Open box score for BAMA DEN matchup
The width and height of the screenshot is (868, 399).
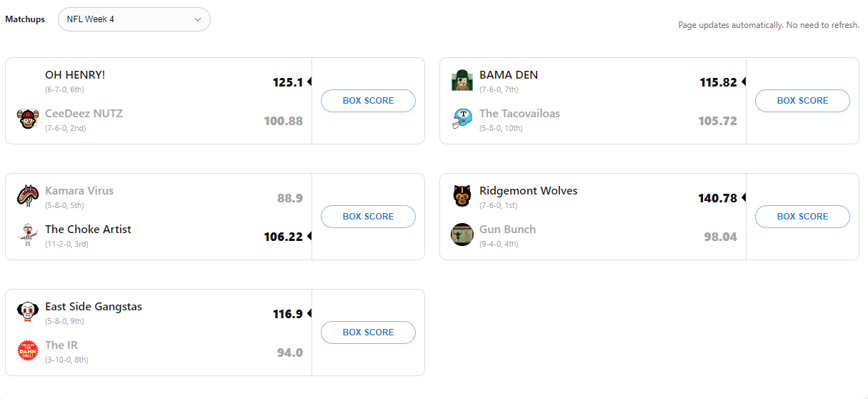(802, 101)
